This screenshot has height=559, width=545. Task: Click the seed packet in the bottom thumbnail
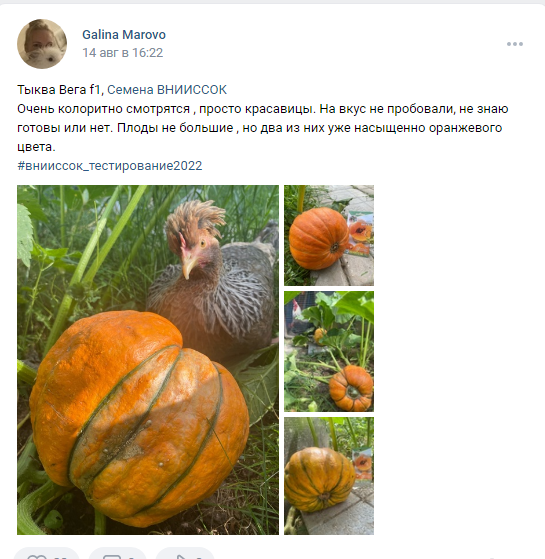[x=363, y=464]
